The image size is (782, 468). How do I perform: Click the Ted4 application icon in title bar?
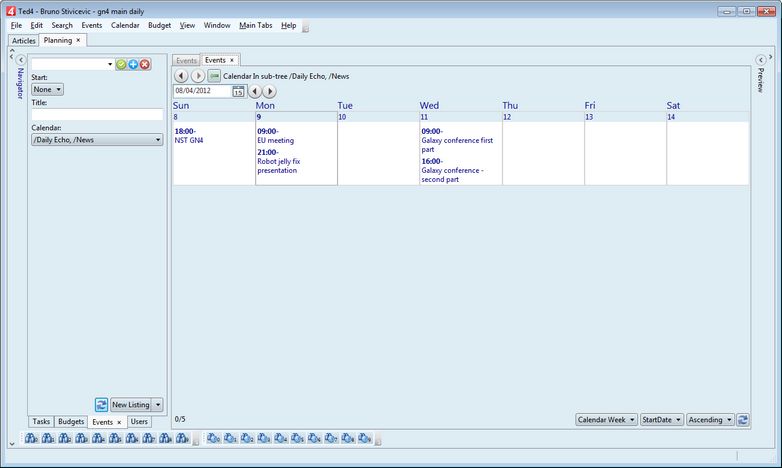(x=11, y=11)
